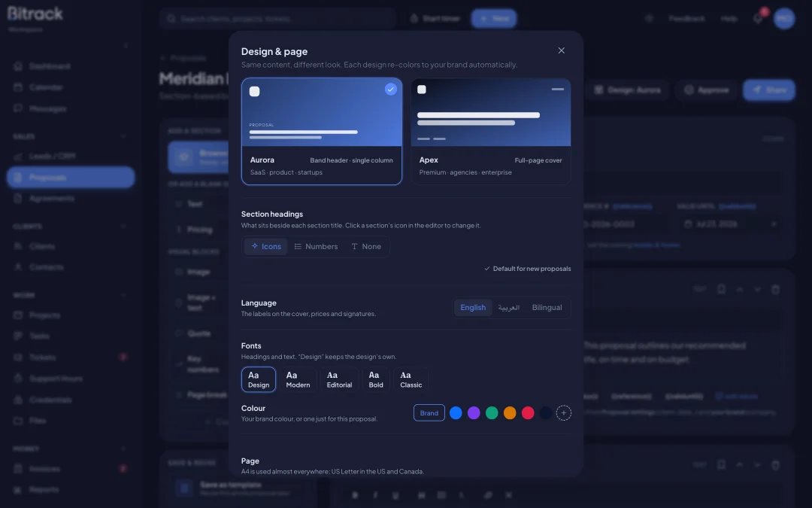812x508 pixels.
Task: Set language to Bilingual
Action: (x=547, y=307)
